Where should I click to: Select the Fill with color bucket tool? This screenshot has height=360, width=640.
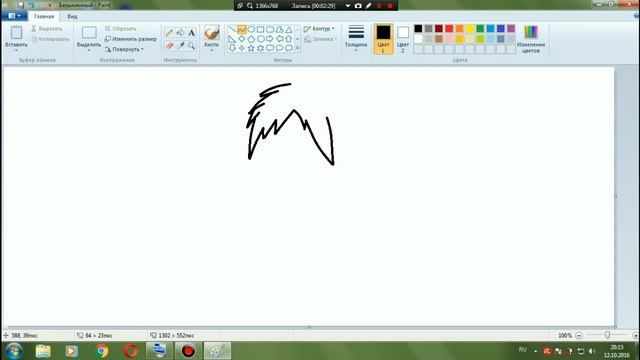tap(180, 33)
